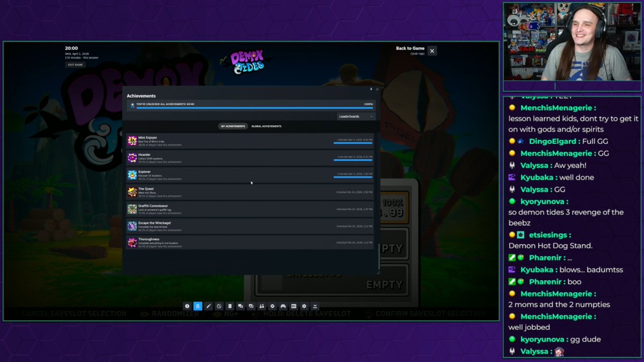Select the 'Escape the Wreckage!' achievement title

pyautogui.click(x=155, y=223)
